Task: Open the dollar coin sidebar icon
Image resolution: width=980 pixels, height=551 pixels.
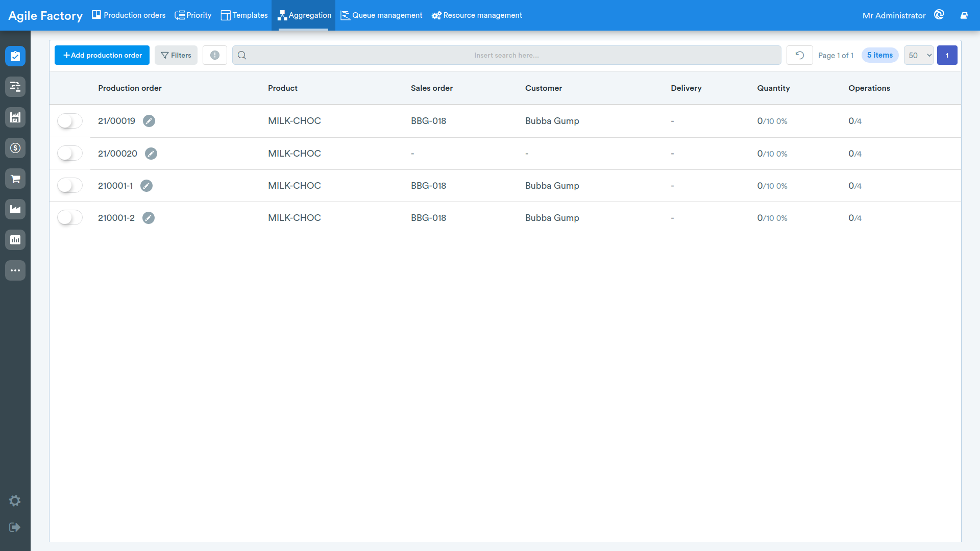Action: click(15, 148)
